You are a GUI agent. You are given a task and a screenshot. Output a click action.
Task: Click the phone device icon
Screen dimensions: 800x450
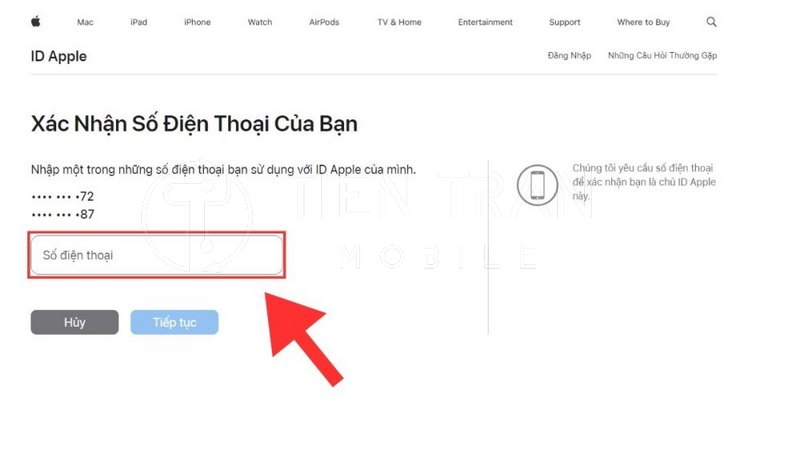[x=537, y=185]
